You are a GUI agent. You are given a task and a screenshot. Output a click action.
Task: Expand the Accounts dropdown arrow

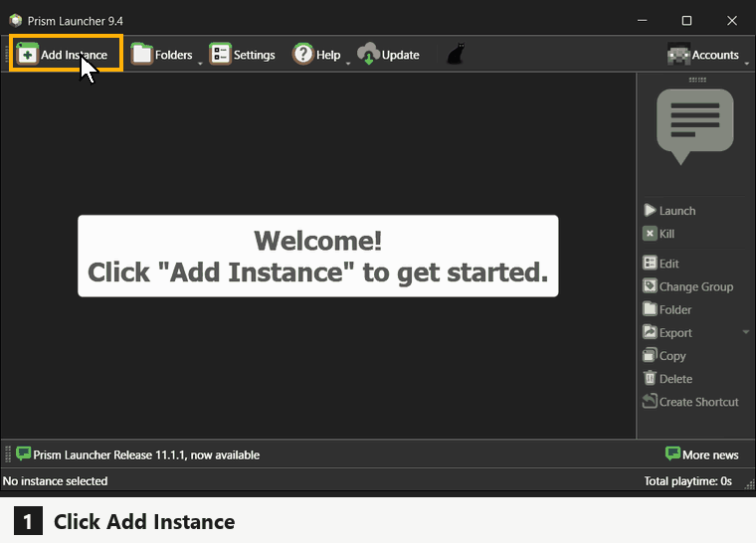click(x=746, y=64)
